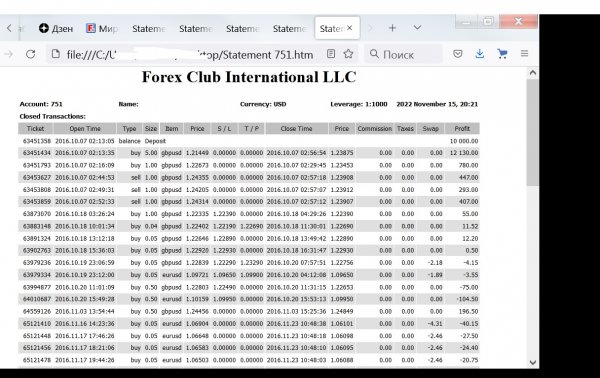Click the Close Time column header
Viewport: 600px width, 378px height.
click(297, 129)
